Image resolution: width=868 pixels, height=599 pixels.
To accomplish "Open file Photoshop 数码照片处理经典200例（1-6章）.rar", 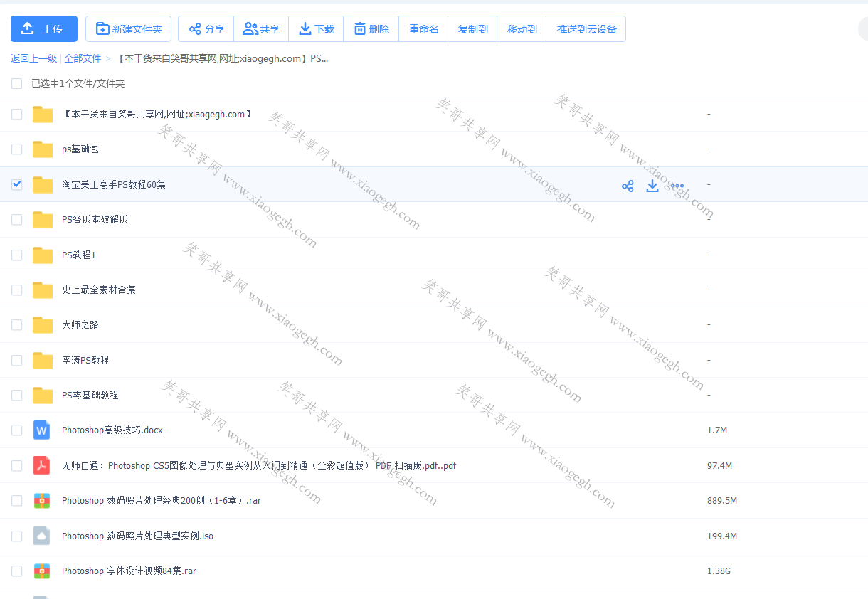I will tap(162, 500).
